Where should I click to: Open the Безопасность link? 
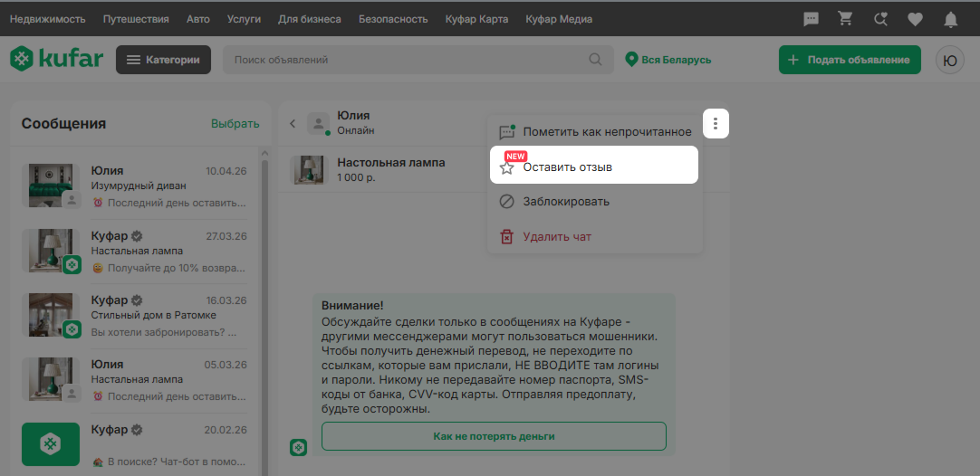393,19
